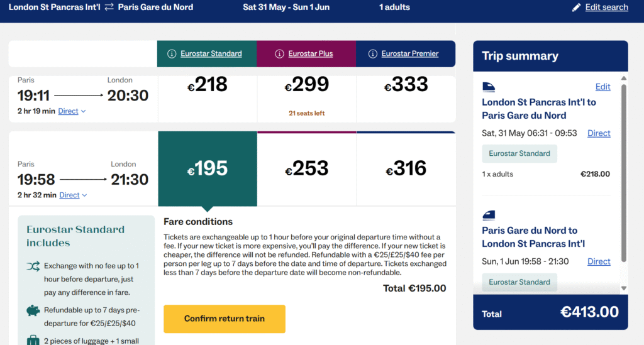
Task: Open Direct link for the outbound 06:31 journey
Action: coord(599,133)
